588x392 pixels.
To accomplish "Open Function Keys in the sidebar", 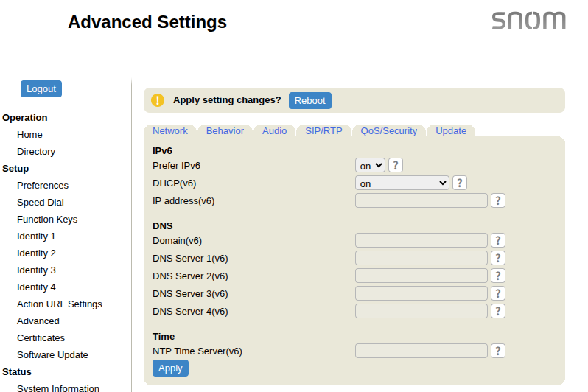I will (x=47, y=220).
